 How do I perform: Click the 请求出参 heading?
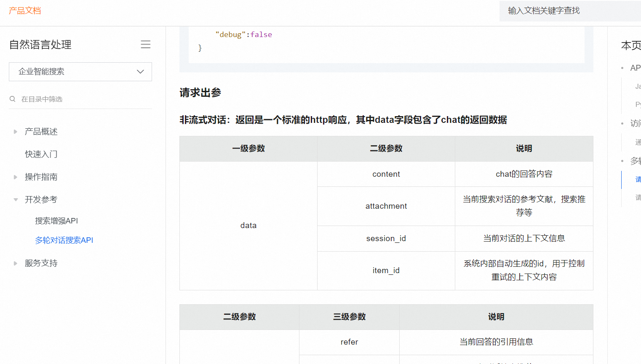pos(200,93)
